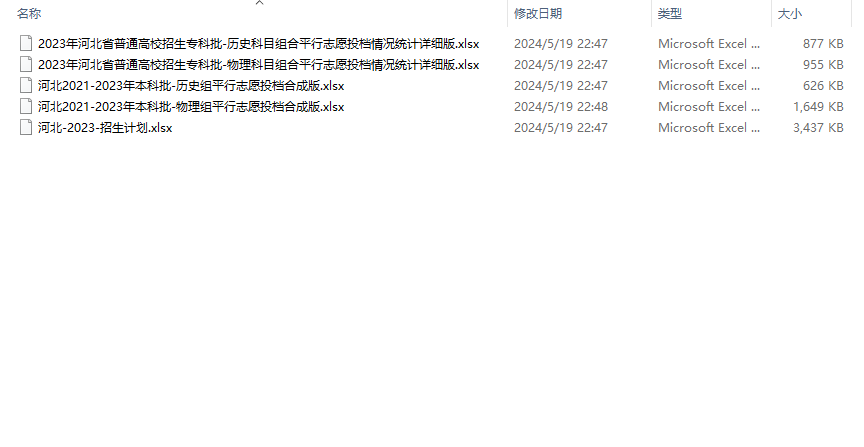864x447 pixels.
Task: Click file icon of 河北-2023-招生计划.xlsx
Action: tap(26, 127)
